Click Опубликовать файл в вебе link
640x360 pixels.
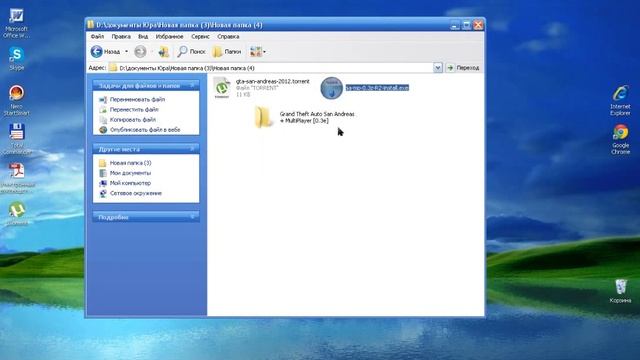click(x=145, y=130)
